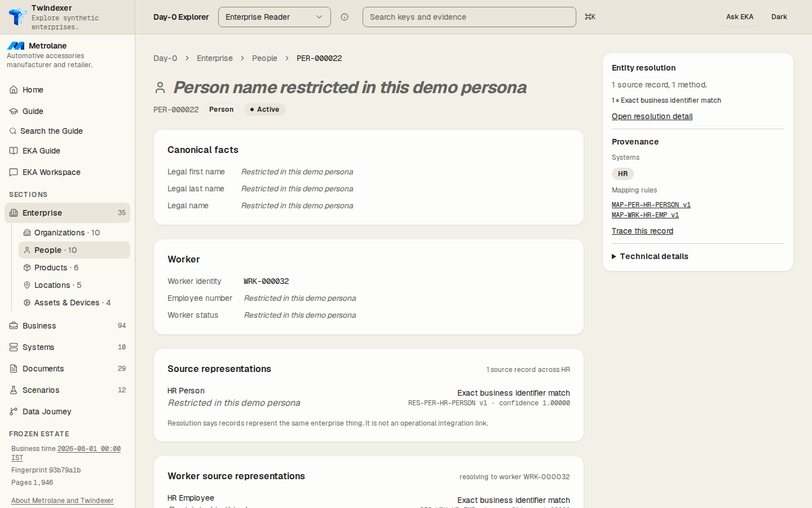The image size is (812, 508).
Task: Open MAP-WRK-HR-EMP_v1 mapping rule
Action: (645, 215)
